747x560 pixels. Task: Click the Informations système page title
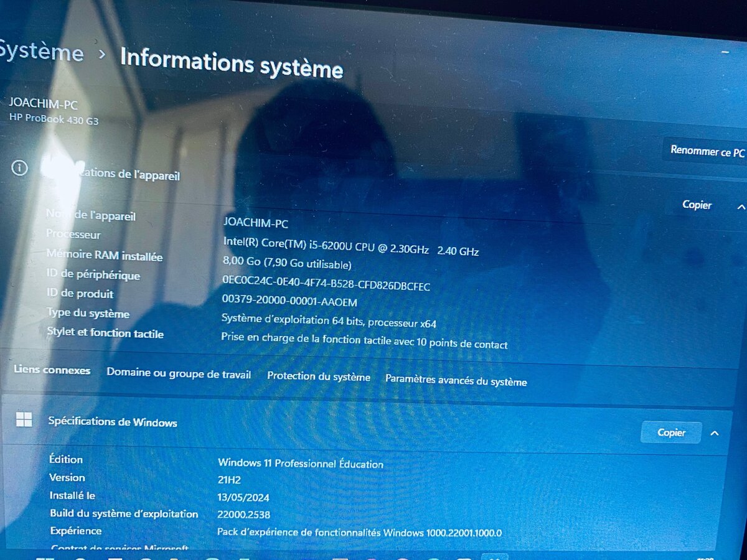[x=232, y=62]
